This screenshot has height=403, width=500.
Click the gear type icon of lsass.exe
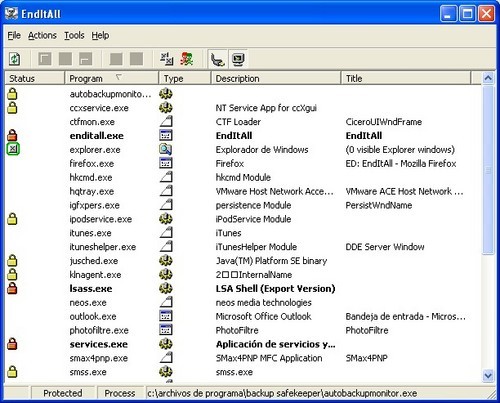click(166, 288)
